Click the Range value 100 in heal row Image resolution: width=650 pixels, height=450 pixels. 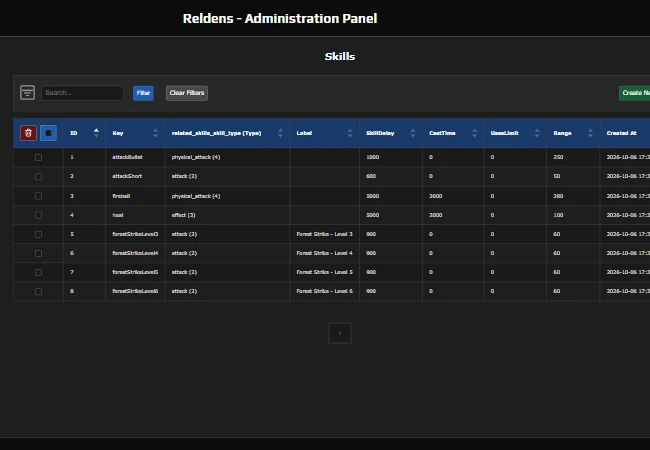click(x=558, y=215)
